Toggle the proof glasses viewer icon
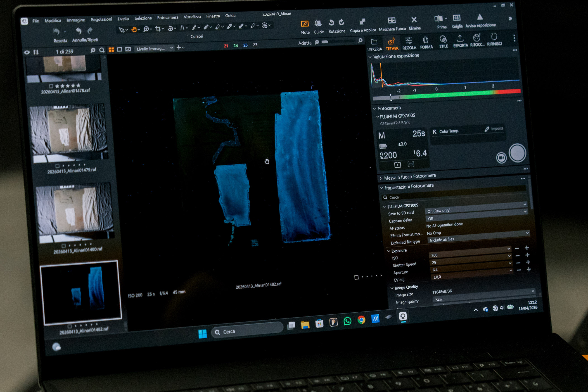The image size is (588, 392). tap(128, 49)
